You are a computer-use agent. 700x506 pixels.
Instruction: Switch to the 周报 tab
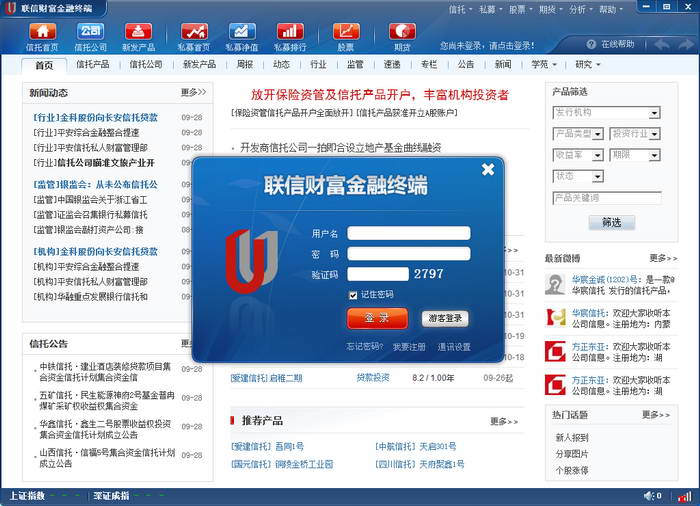click(x=245, y=64)
